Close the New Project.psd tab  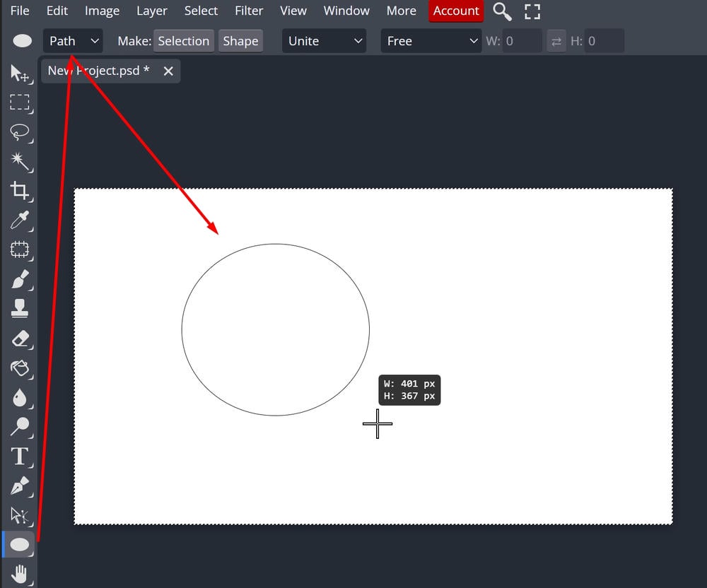pyautogui.click(x=168, y=71)
